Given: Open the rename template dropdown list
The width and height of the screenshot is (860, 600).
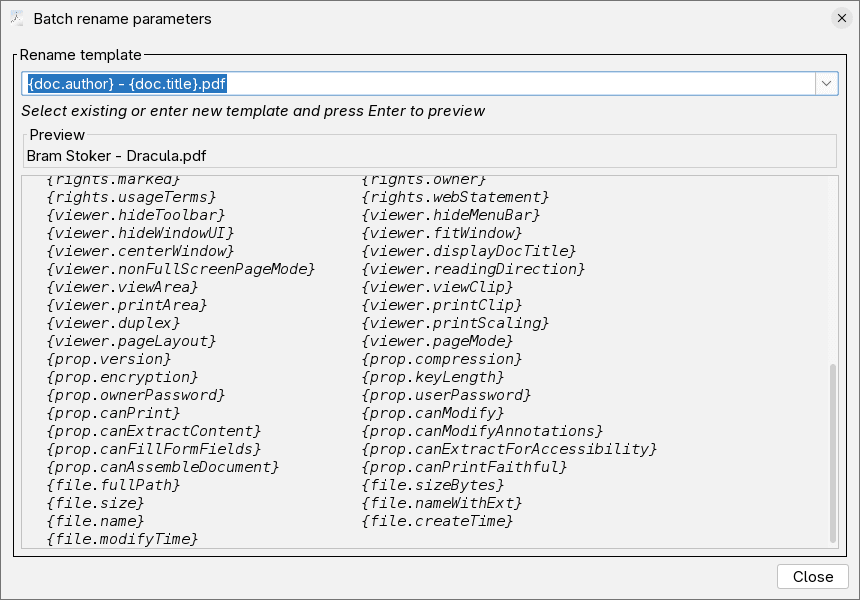Looking at the screenshot, I should tap(827, 83).
